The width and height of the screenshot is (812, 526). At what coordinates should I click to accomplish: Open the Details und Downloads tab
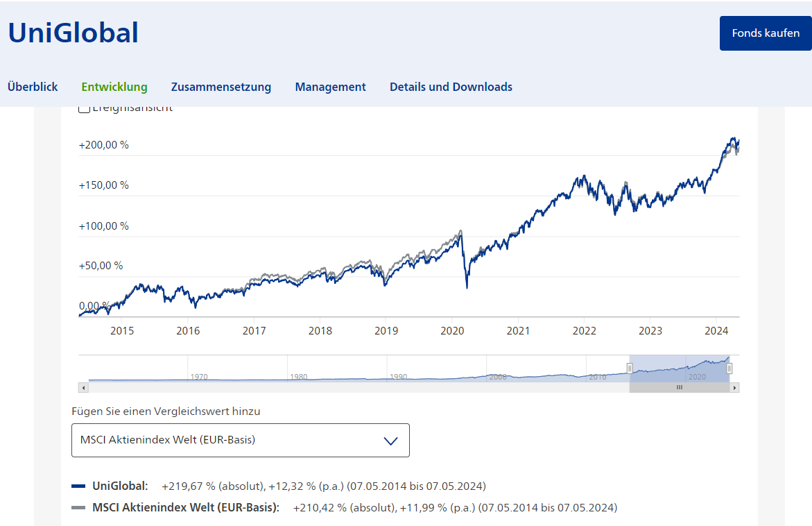451,87
